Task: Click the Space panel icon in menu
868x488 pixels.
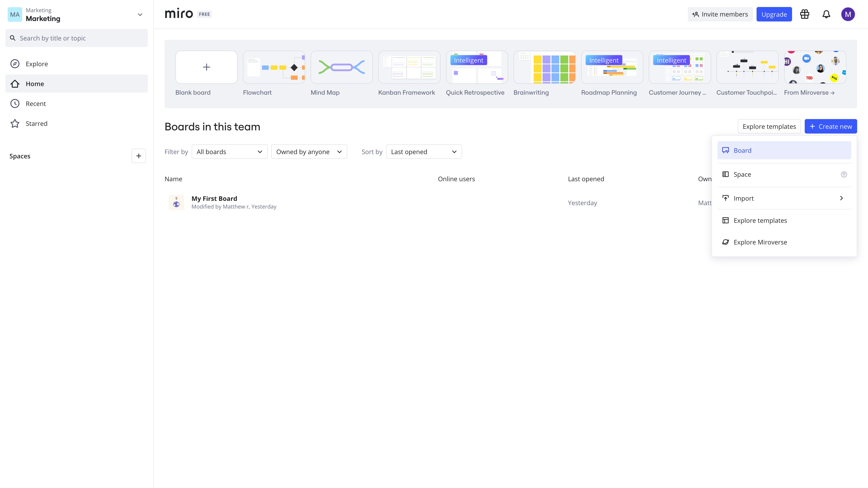Action: [725, 174]
